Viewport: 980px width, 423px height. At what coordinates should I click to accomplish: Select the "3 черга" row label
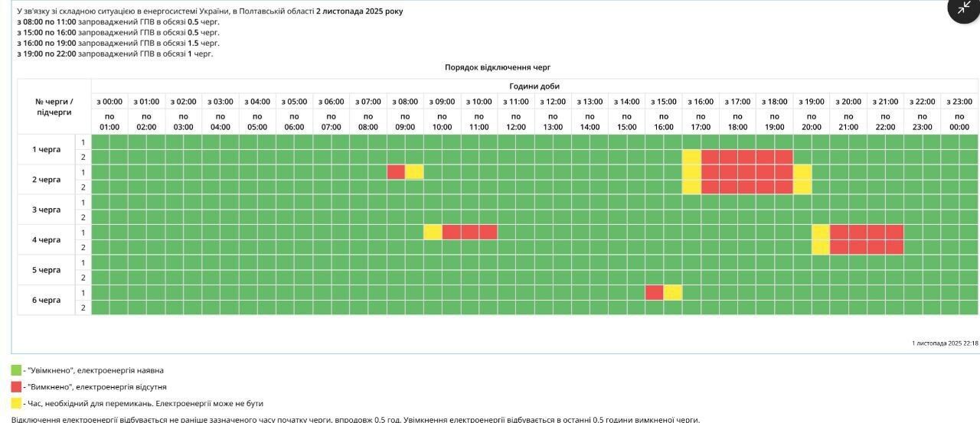pos(46,210)
